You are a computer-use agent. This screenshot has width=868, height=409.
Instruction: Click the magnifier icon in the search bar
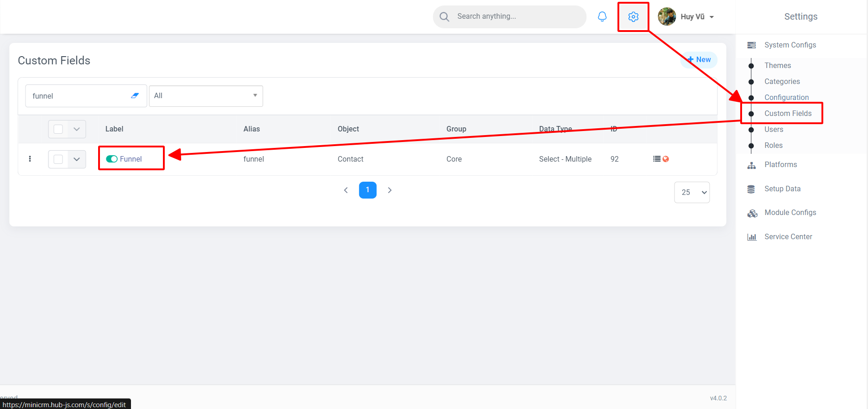[x=444, y=17]
